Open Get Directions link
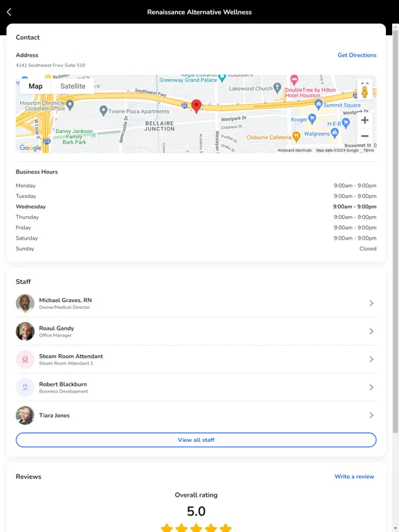 (x=357, y=55)
